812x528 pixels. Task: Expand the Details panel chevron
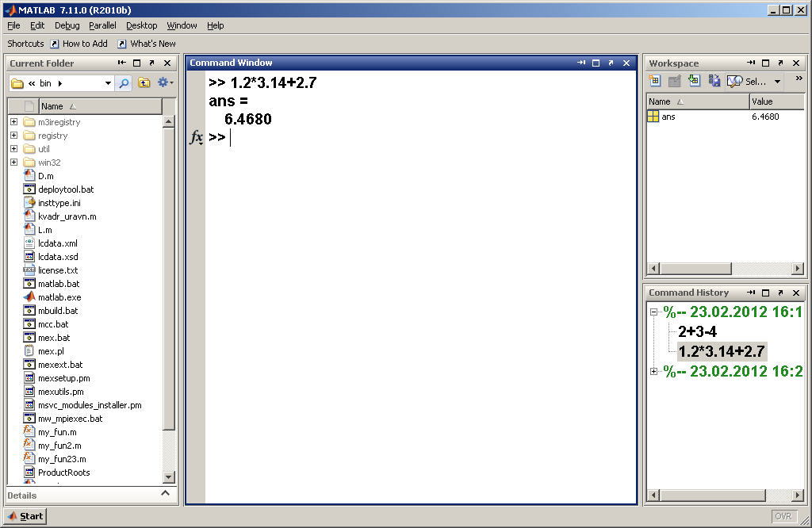click(x=165, y=493)
